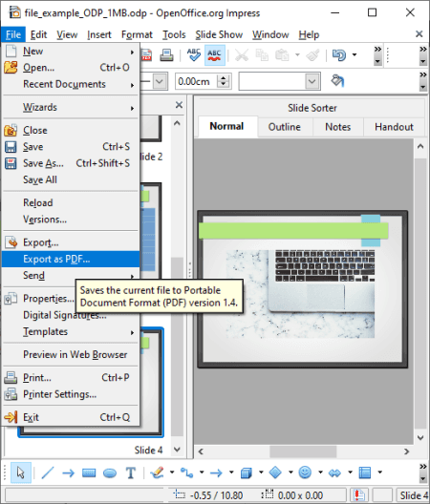This screenshot has width=430, height=504.
Task: Choose the Select arrow tool in Drawing toolbar
Action: tap(21, 472)
